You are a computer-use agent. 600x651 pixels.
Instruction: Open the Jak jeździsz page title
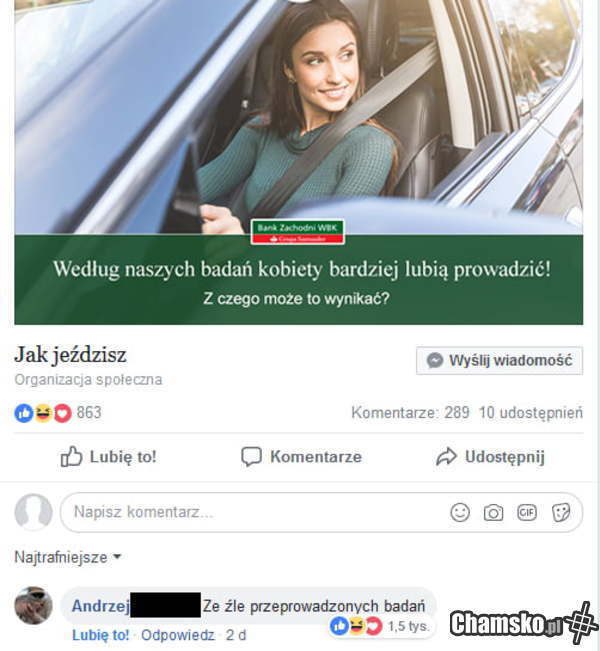[x=70, y=355]
